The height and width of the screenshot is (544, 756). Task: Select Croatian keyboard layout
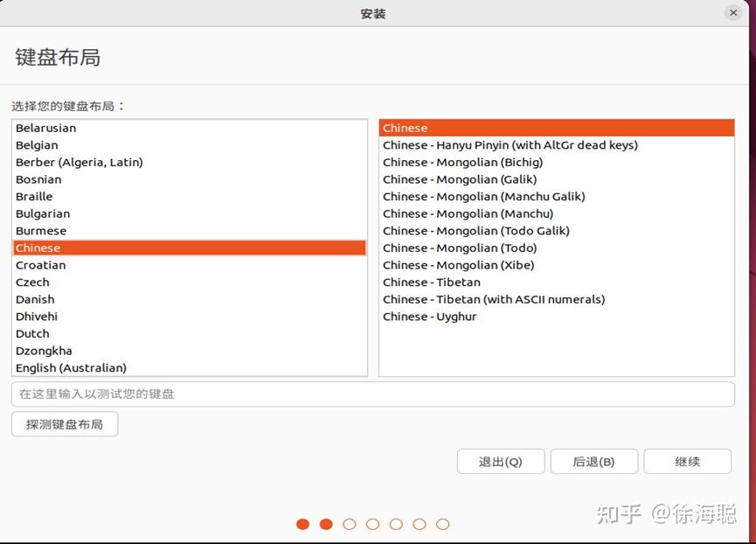(x=40, y=265)
